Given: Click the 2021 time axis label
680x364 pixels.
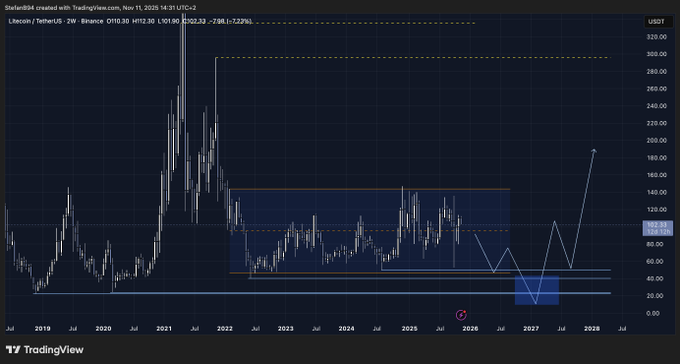Looking at the screenshot, I should (x=165, y=329).
